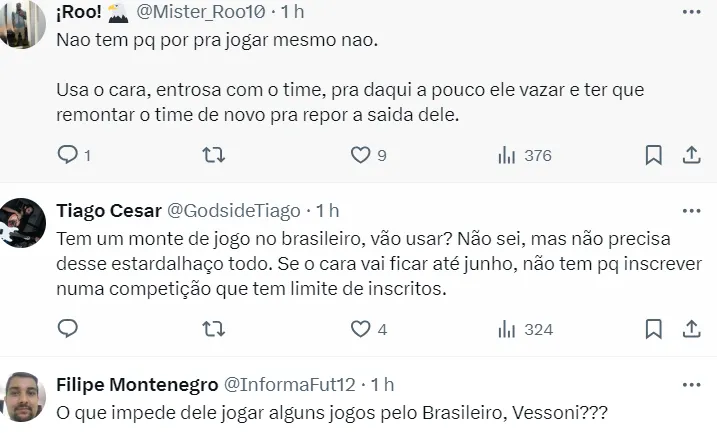Retweet Tiago Cesar's post

point(214,328)
